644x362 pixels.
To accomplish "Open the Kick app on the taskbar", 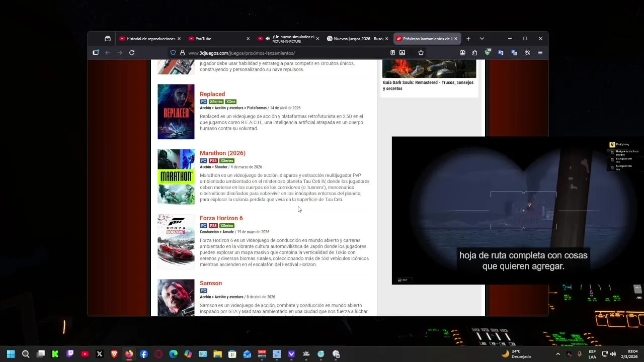I will (x=55, y=354).
